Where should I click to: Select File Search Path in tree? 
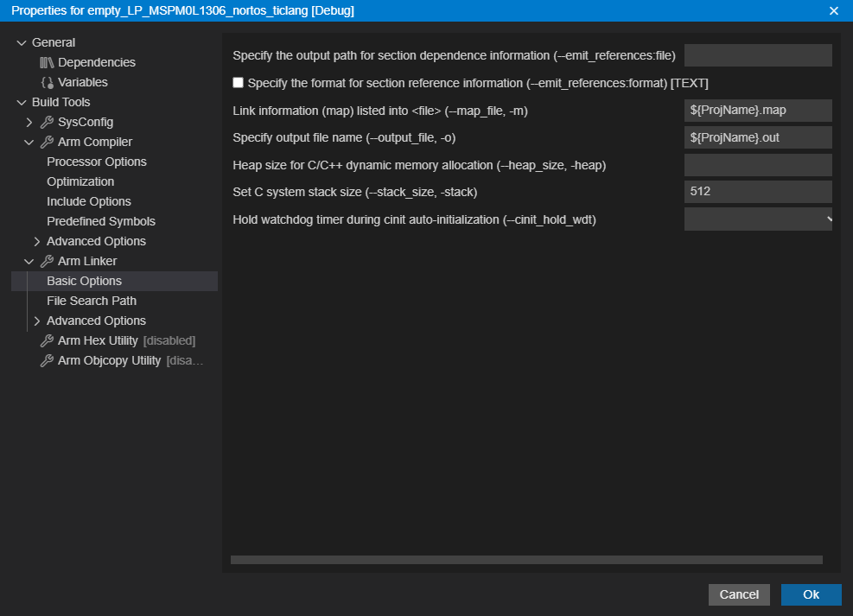(x=92, y=301)
